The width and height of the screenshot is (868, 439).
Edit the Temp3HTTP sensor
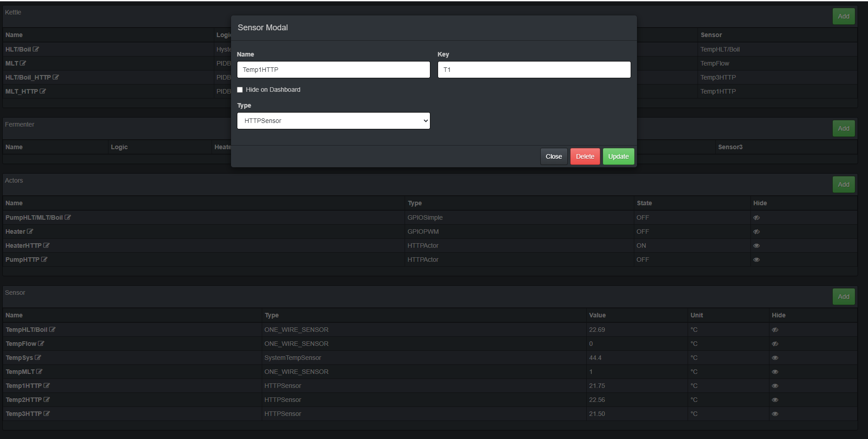click(x=47, y=414)
